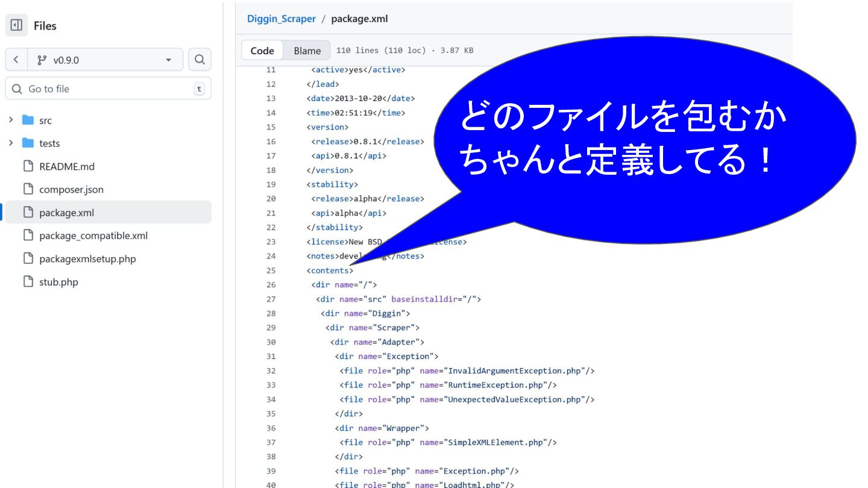Screen dimensions: 868x488
Task: Select package.xml in the file tree
Action: tap(108, 212)
